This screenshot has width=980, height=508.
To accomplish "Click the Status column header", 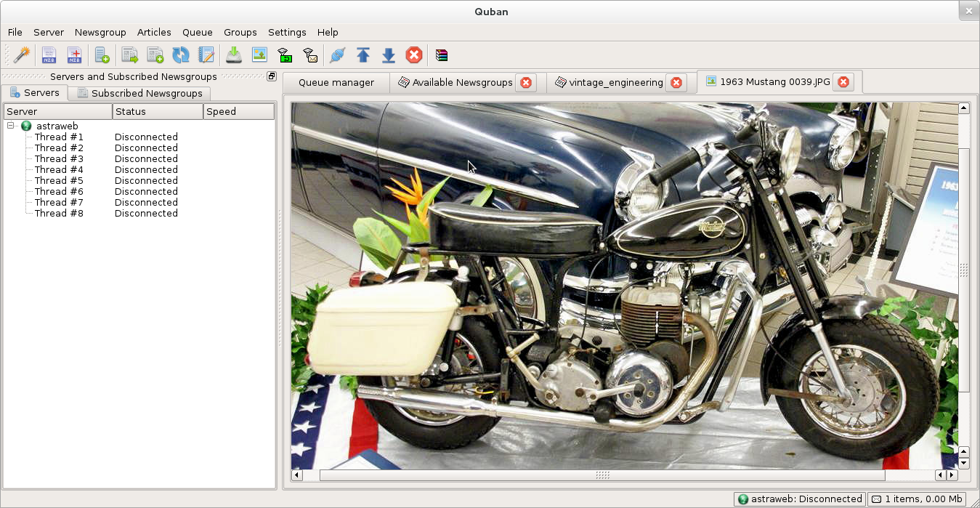I will [158, 111].
